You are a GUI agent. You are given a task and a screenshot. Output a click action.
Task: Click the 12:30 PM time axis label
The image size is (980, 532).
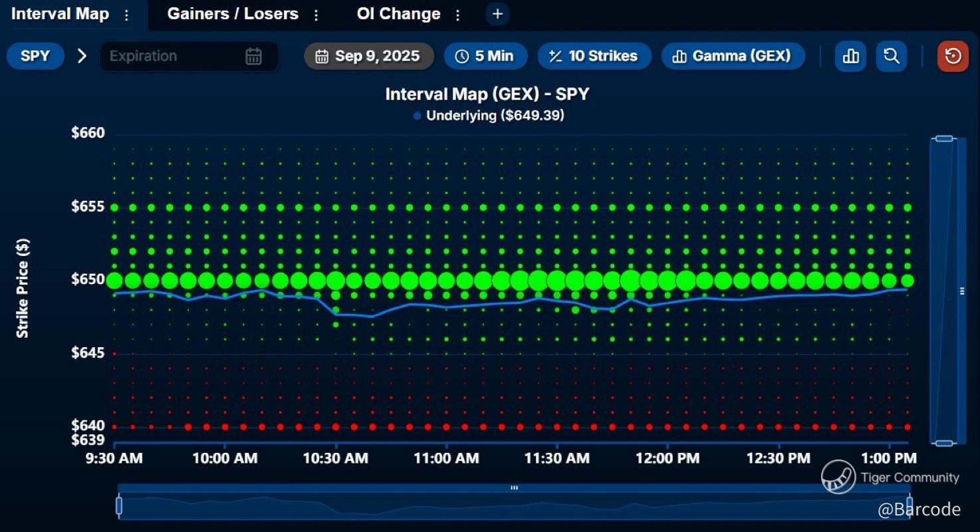pos(778,458)
